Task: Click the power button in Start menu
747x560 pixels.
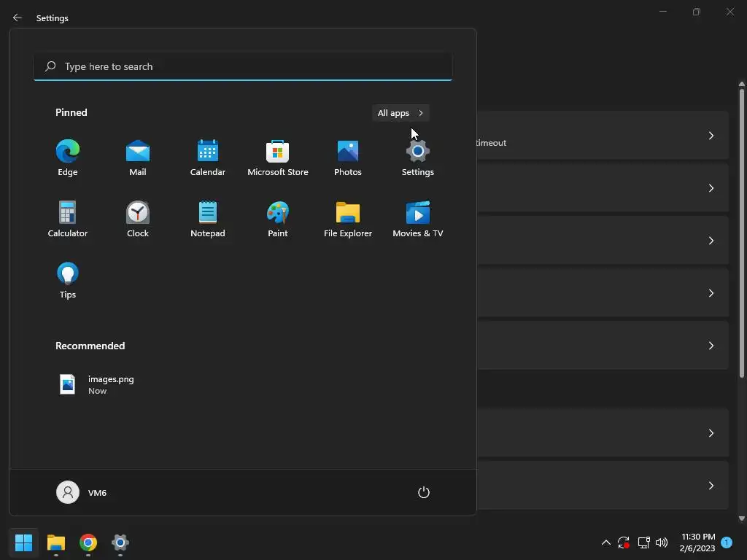Action: click(424, 492)
